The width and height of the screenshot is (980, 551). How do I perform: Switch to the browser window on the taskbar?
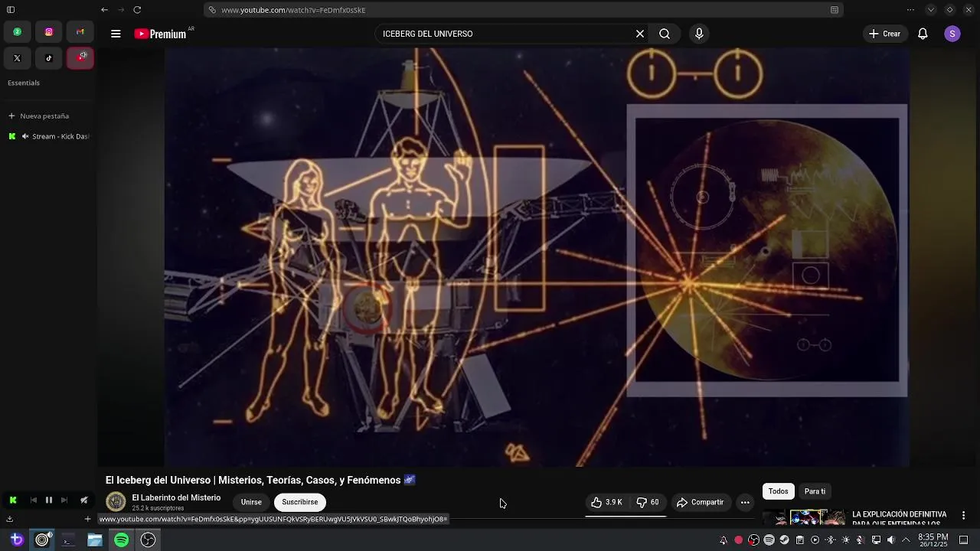[x=42, y=540]
